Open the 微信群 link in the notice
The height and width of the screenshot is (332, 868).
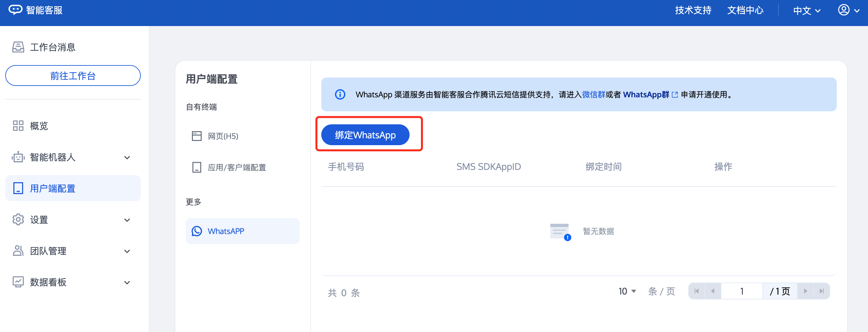(593, 95)
